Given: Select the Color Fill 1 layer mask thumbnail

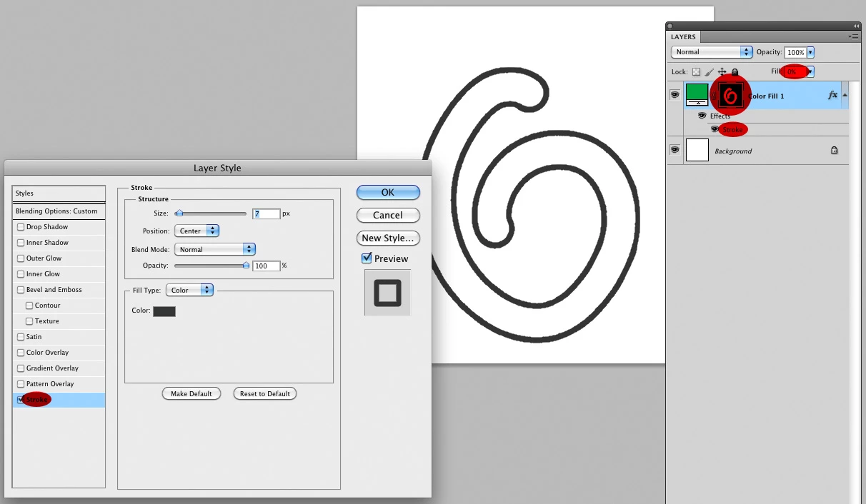Looking at the screenshot, I should [731, 95].
